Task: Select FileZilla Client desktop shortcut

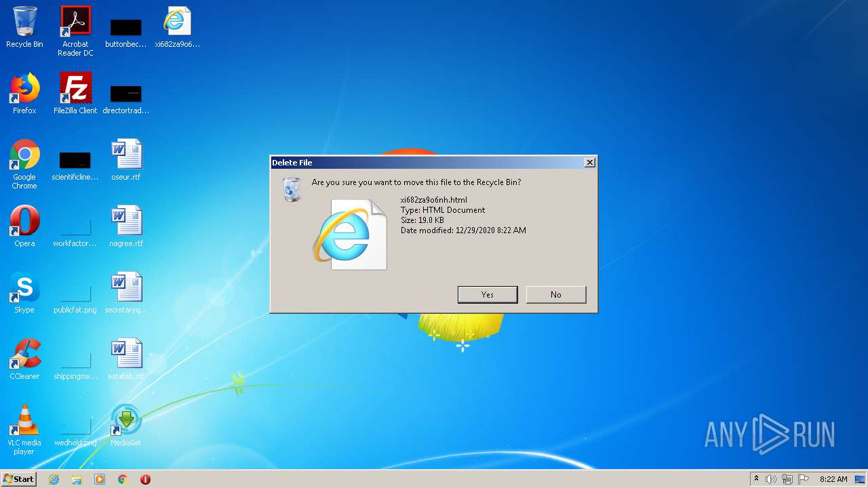Action: point(75,94)
